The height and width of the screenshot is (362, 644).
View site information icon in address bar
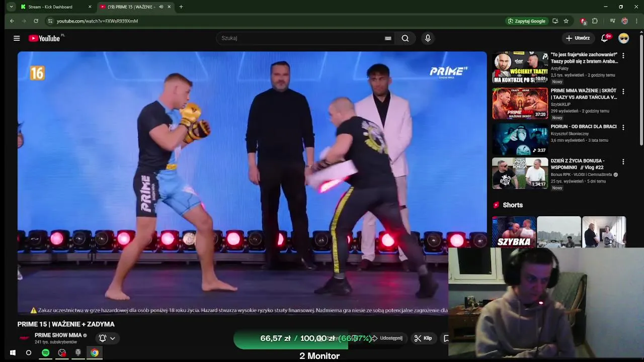pos(50,21)
